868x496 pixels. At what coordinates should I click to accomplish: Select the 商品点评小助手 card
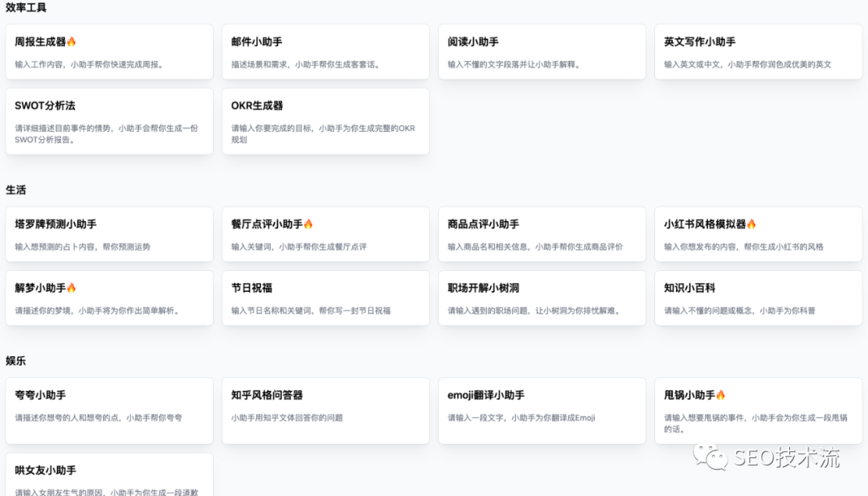[542, 234]
